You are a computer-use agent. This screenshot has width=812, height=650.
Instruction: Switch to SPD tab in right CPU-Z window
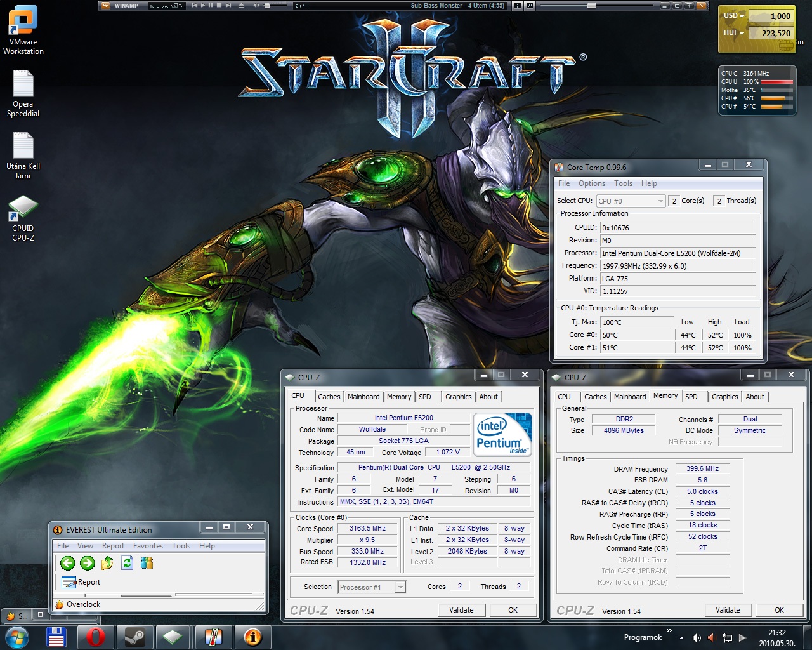point(691,397)
